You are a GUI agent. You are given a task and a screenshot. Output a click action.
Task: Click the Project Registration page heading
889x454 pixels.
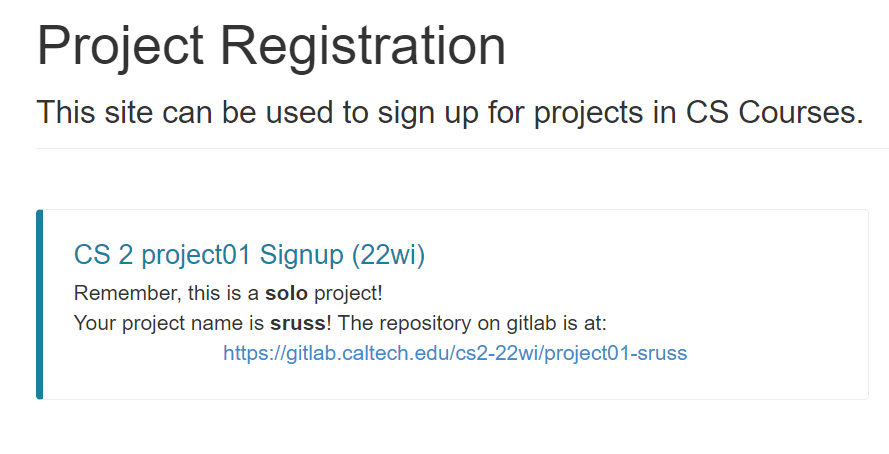point(271,46)
